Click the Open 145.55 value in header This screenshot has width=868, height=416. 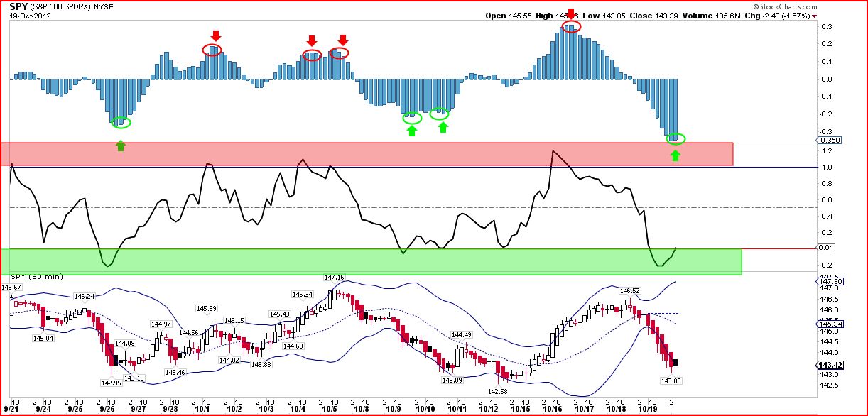510,16
